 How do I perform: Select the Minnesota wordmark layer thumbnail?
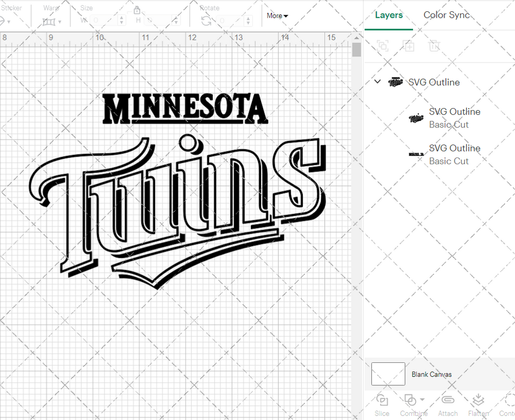point(416,154)
